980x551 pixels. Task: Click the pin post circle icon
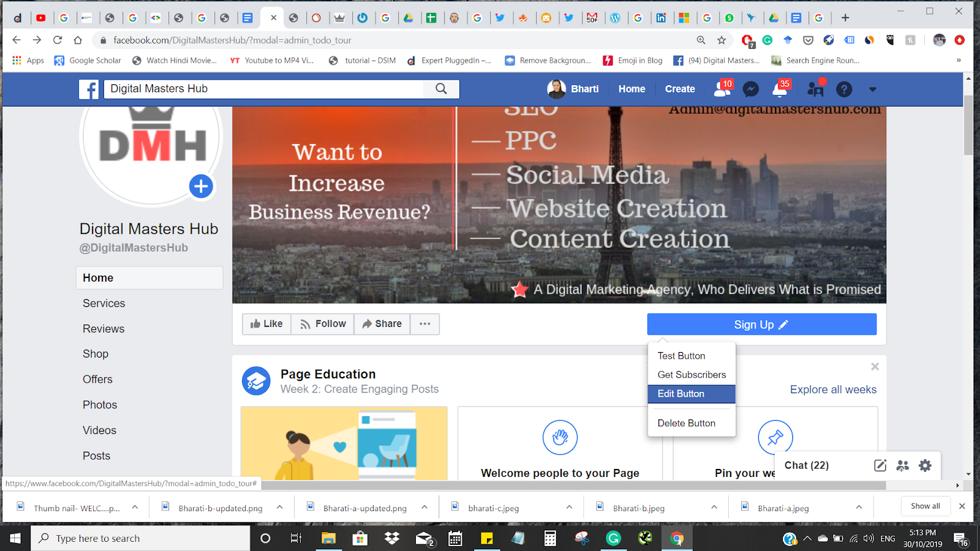[775, 437]
